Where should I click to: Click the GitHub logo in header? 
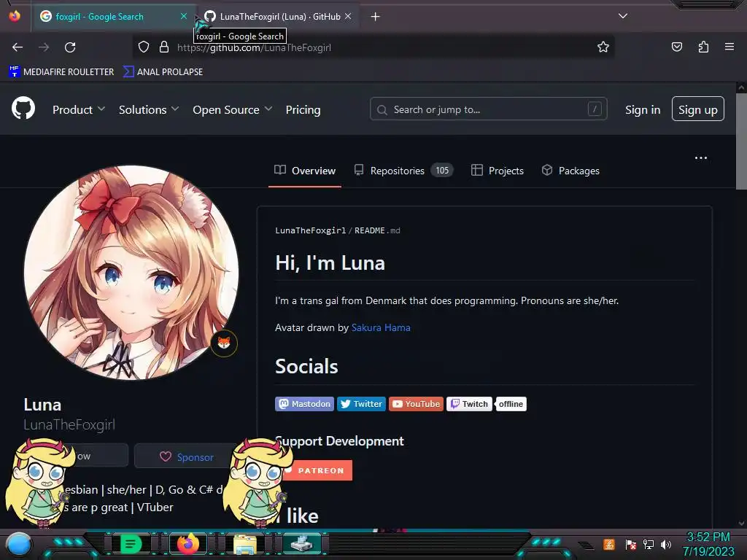23,108
